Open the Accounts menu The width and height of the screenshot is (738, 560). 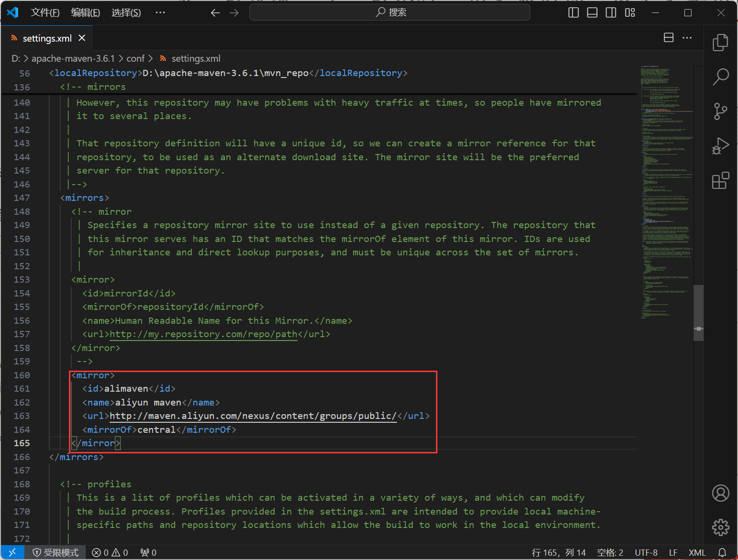pyautogui.click(x=720, y=493)
